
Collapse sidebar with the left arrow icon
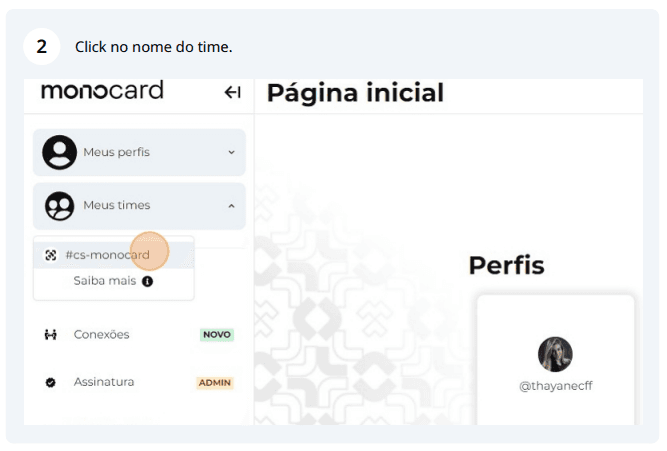pyautogui.click(x=232, y=92)
